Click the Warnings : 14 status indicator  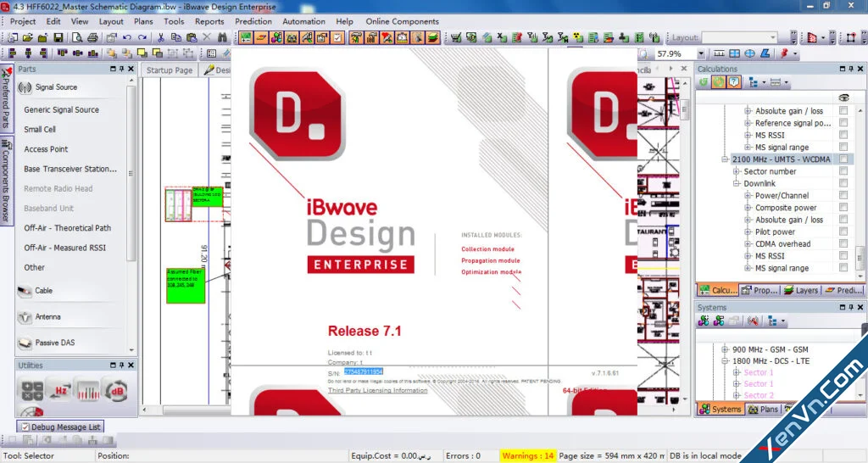coord(527,456)
